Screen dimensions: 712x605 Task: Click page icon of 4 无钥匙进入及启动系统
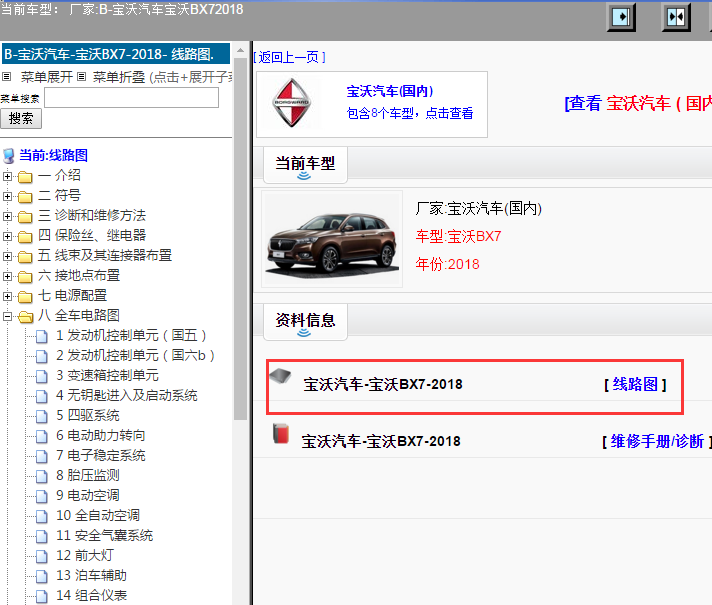[x=42, y=397]
